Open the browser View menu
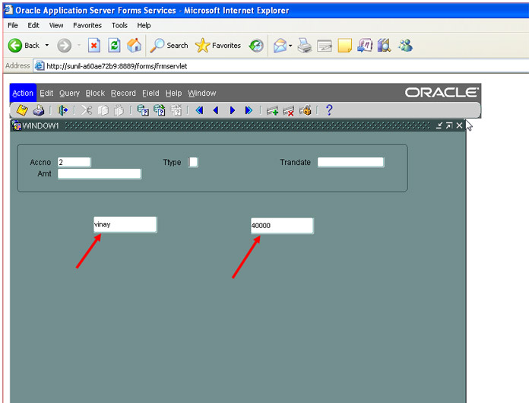The image size is (532, 403). tap(56, 25)
